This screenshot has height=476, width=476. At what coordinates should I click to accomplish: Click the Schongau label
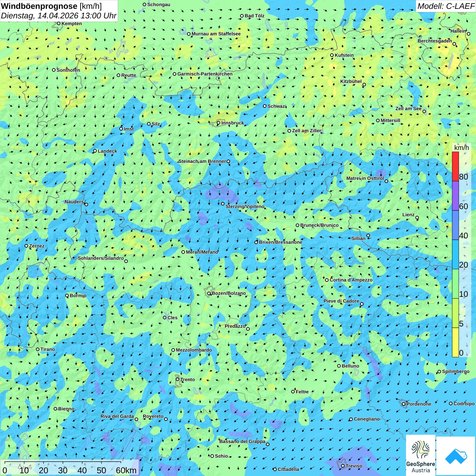[x=159, y=4]
